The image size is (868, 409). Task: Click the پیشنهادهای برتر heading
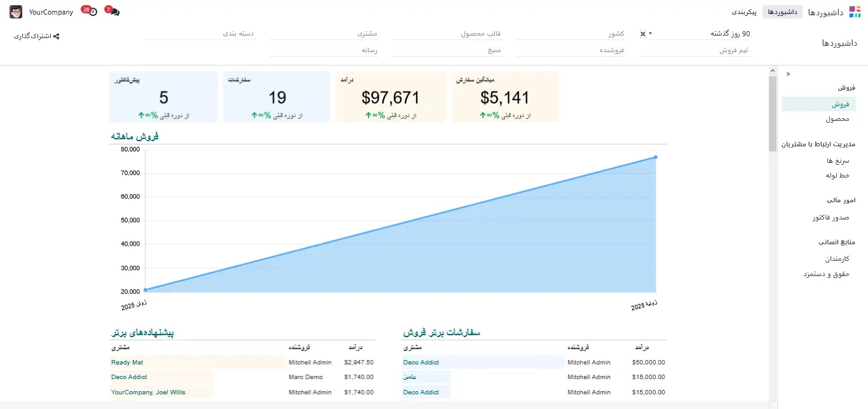coord(142,333)
